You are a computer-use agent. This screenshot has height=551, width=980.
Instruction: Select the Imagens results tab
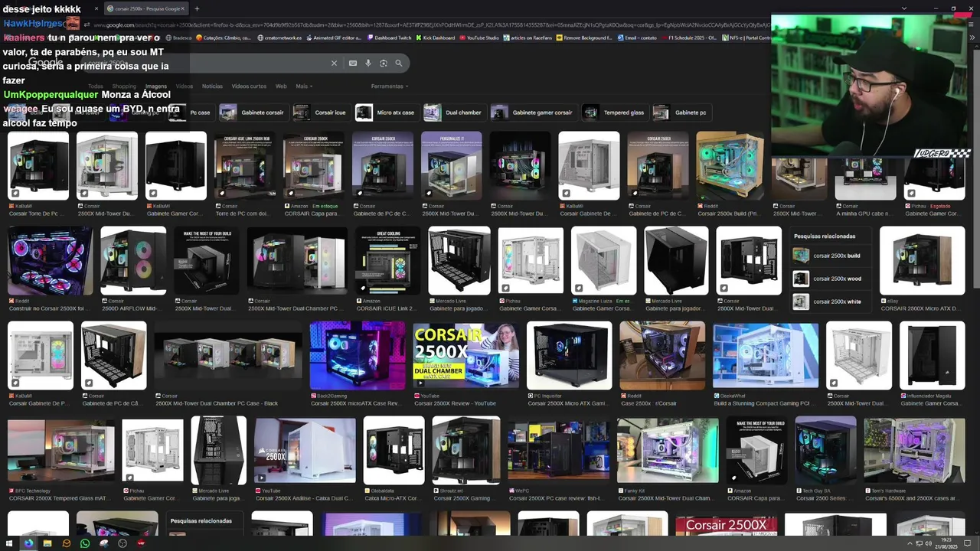tap(155, 86)
